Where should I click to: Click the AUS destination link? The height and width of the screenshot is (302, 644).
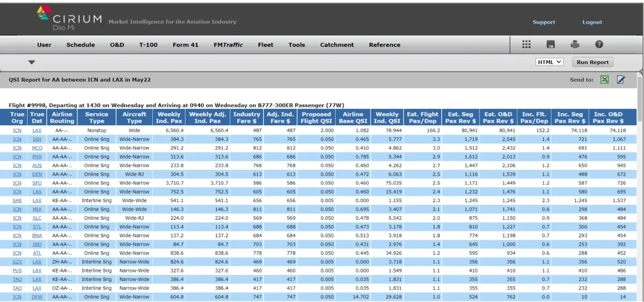(x=37, y=166)
